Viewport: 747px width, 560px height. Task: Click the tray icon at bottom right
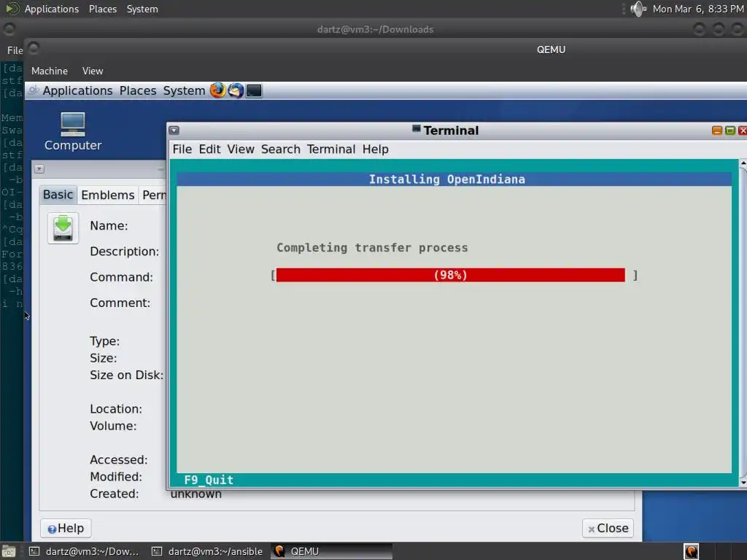[x=691, y=551]
